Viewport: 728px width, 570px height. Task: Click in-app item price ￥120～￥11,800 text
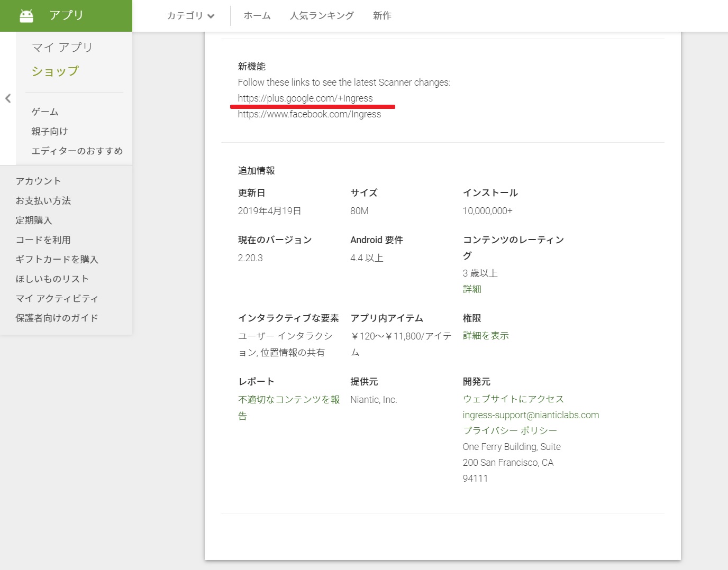coord(401,344)
